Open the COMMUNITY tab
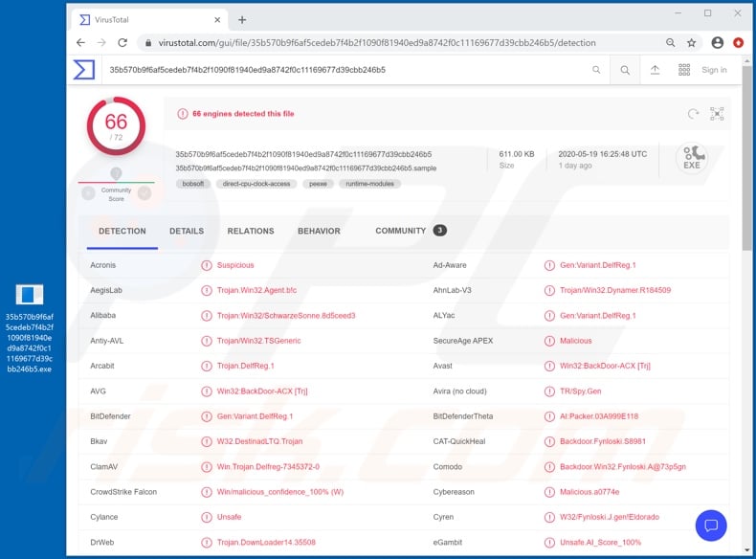Viewport: 756px width, 559px height. [411, 231]
